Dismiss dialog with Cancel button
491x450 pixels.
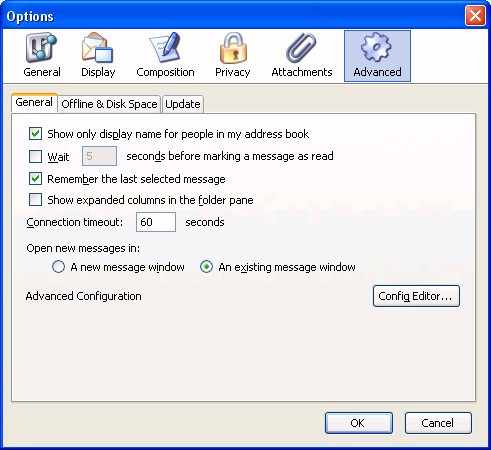pyautogui.click(x=438, y=423)
